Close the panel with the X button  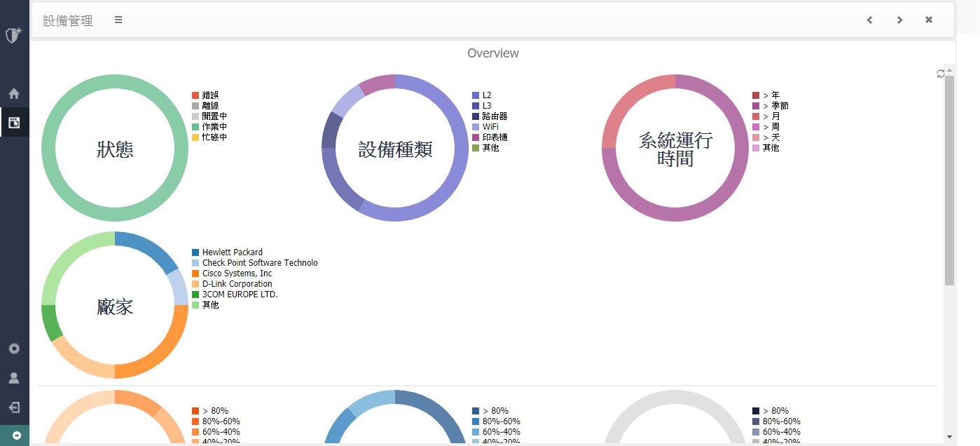[929, 20]
